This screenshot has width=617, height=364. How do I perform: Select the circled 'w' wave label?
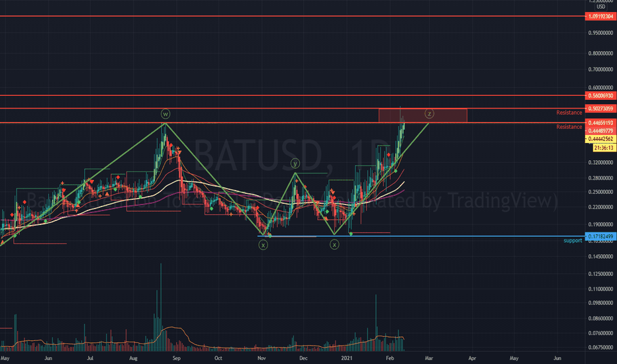click(166, 114)
